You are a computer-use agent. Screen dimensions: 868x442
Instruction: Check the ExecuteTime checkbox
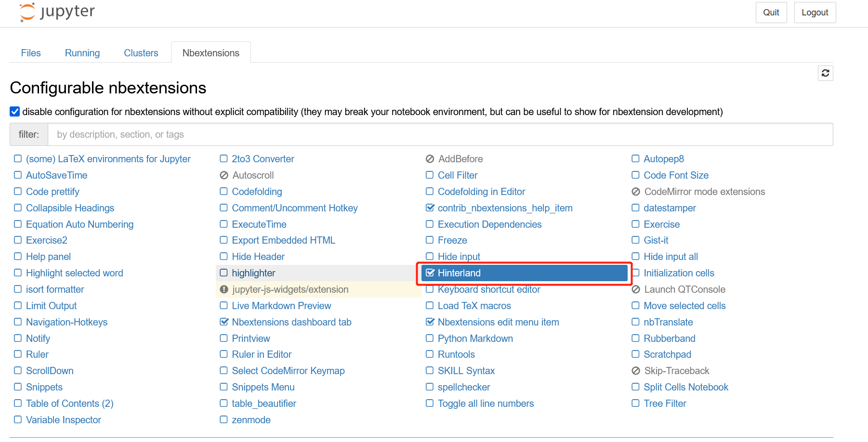pyautogui.click(x=224, y=224)
